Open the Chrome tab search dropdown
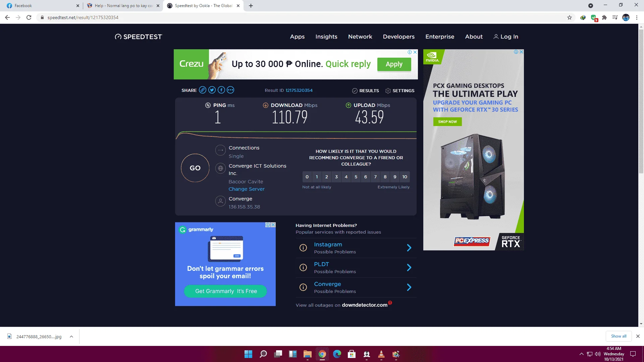644x362 pixels. tap(591, 6)
